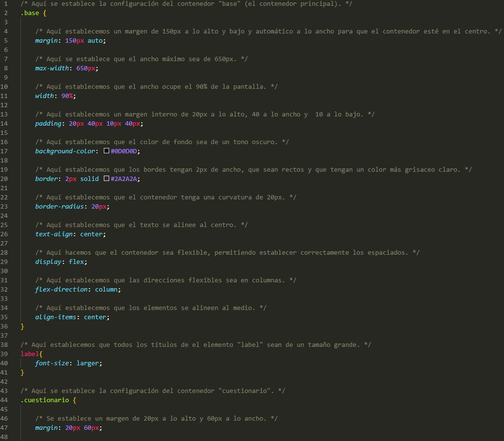This screenshot has width=504, height=441.
Task: Click line number 44 in the gutter
Action: (4, 400)
